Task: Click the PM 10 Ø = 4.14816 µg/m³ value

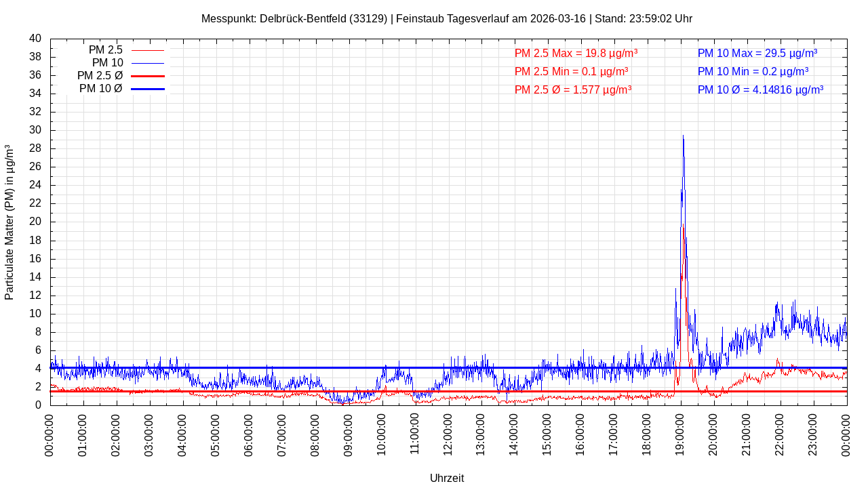Action: [760, 89]
